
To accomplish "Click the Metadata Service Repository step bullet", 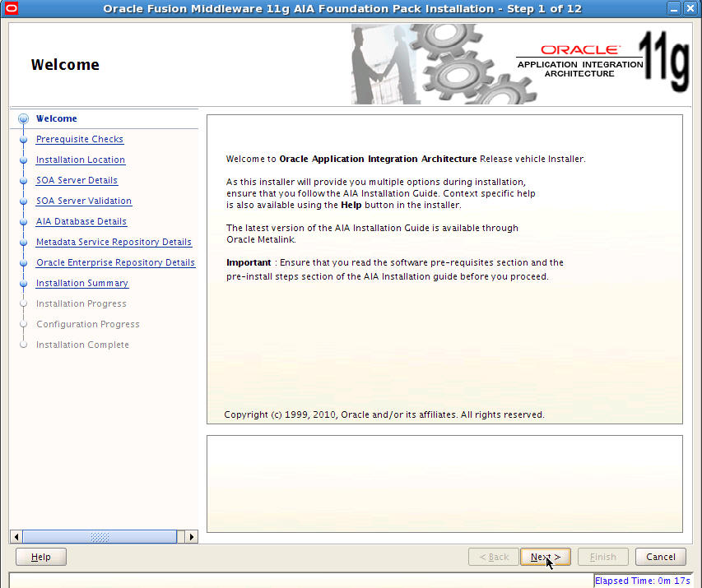I will click(x=23, y=243).
